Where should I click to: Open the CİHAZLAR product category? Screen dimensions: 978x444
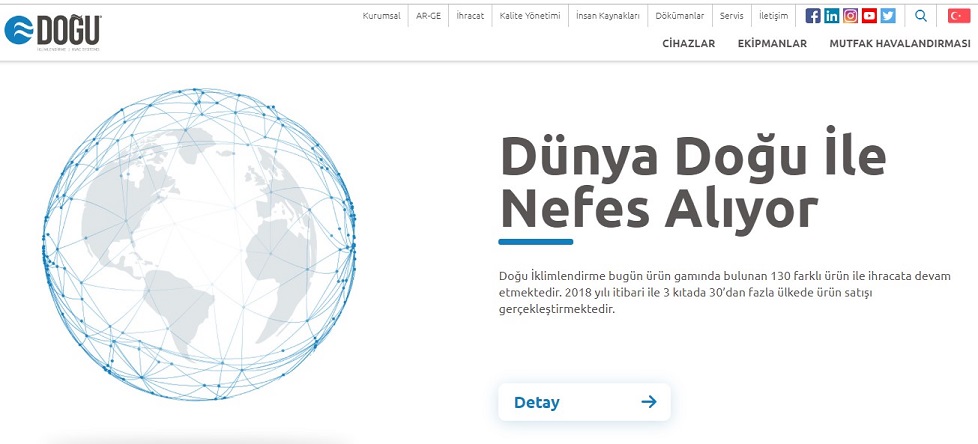click(689, 44)
